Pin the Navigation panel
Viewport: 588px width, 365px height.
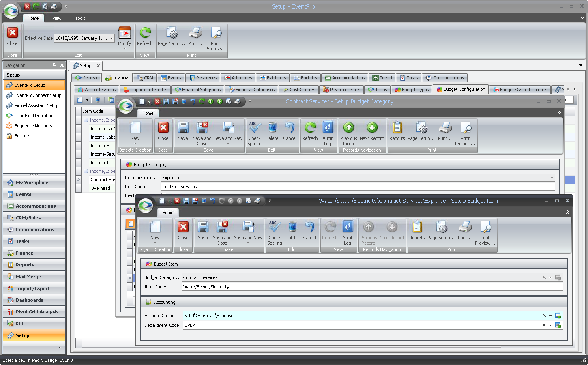54,65
